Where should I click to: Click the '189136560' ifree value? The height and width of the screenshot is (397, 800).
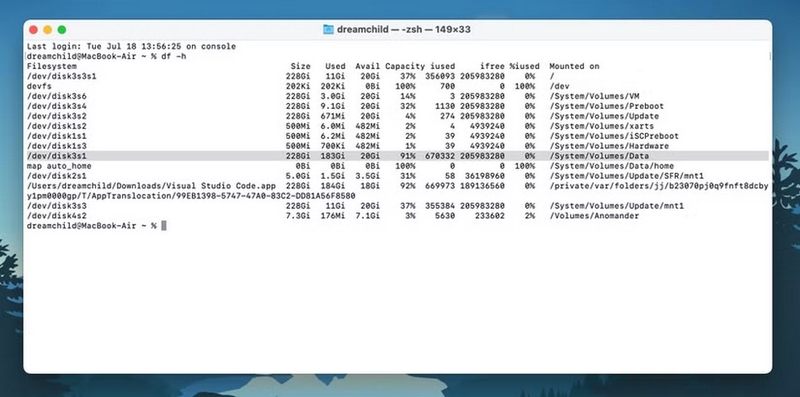click(483, 186)
